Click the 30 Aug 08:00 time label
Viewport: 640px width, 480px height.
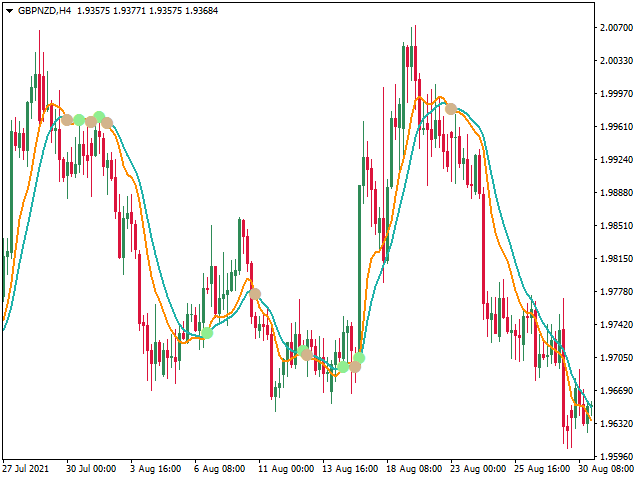click(x=606, y=469)
